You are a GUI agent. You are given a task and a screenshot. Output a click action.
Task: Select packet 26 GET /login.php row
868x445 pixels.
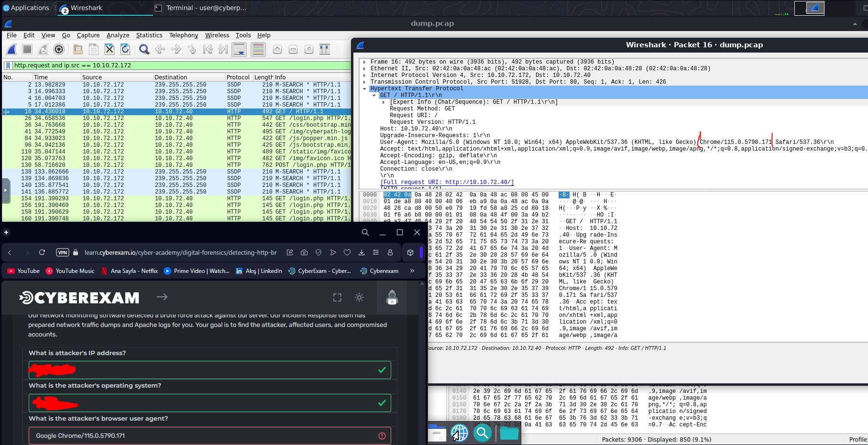[177, 118]
